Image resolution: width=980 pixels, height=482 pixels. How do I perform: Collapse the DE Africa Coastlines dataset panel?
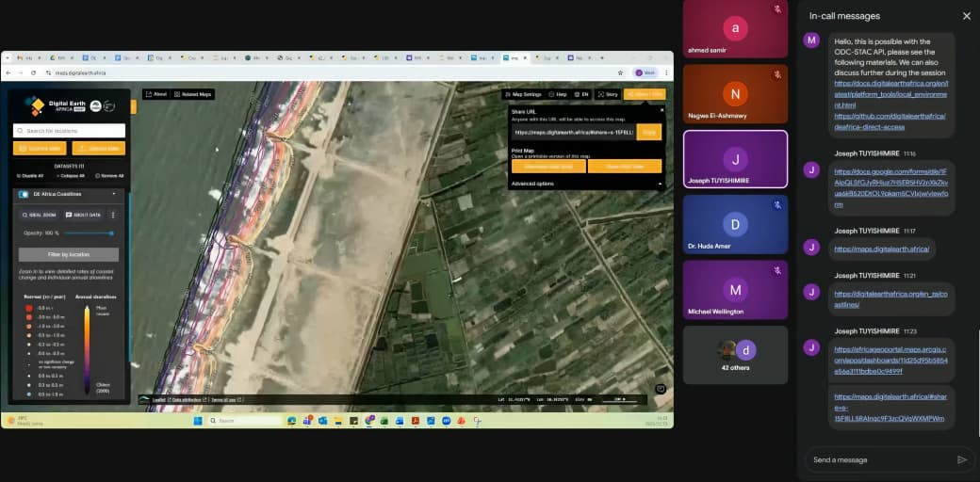pos(114,194)
